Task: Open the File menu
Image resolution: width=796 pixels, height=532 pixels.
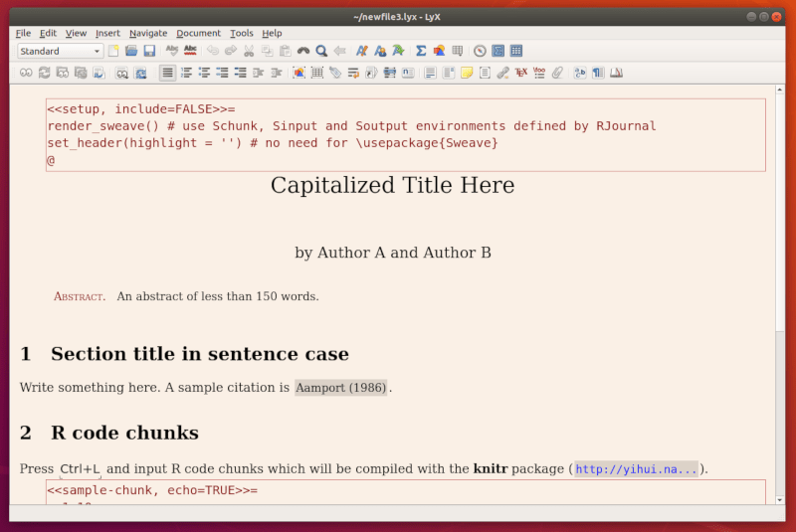Action: 23,33
